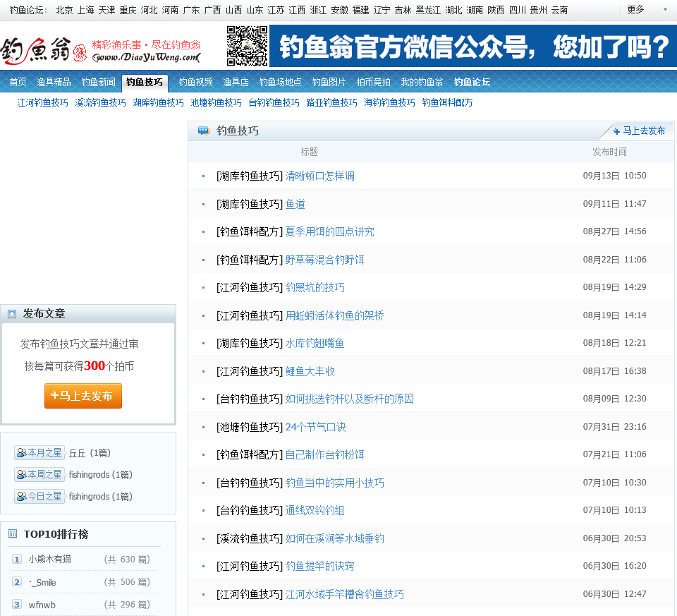Open article 鲤鱼大丰收

(x=310, y=371)
